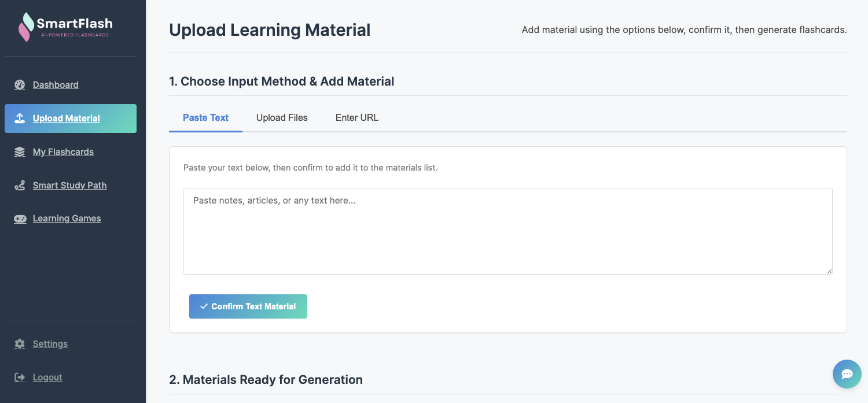Focus the paste notes text area
This screenshot has width=868, height=403.
pyautogui.click(x=507, y=231)
